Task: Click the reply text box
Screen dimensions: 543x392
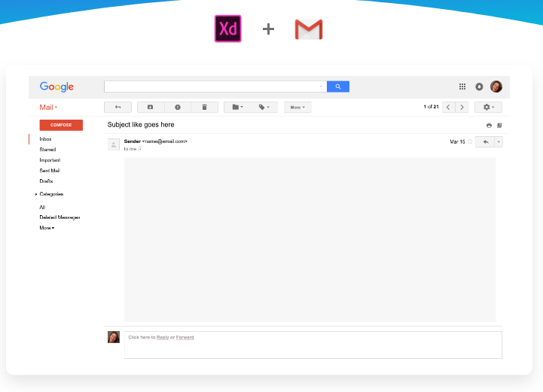Action: (313, 345)
